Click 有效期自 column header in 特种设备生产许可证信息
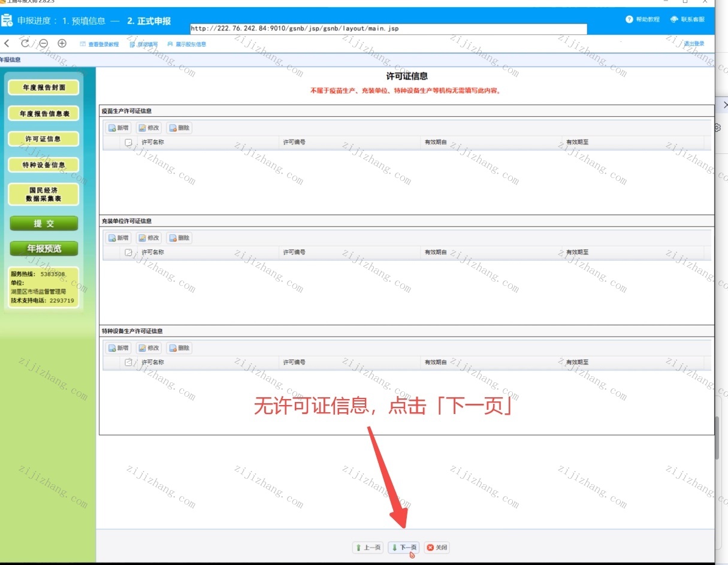Image resolution: width=728 pixels, height=565 pixels. tap(491, 362)
